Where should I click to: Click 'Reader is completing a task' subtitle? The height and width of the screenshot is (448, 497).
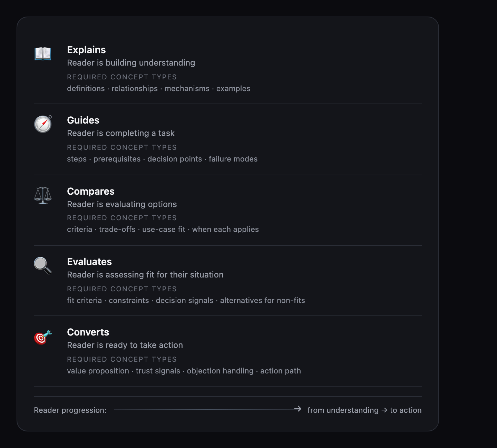[x=121, y=133]
